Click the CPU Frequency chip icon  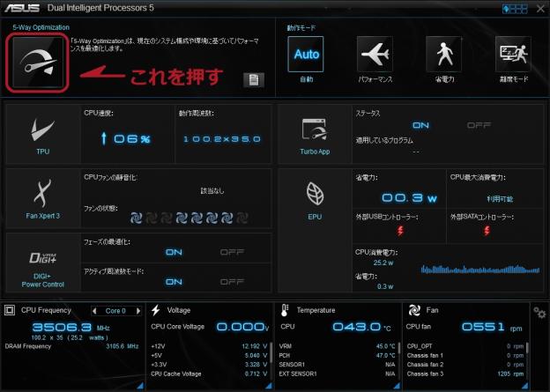click(10, 310)
